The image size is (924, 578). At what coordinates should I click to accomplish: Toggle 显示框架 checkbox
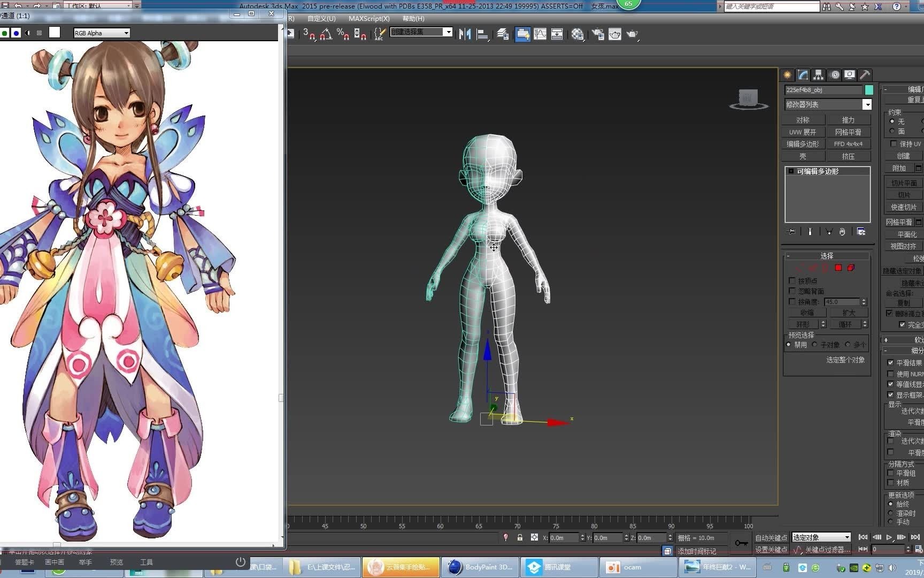tap(890, 394)
